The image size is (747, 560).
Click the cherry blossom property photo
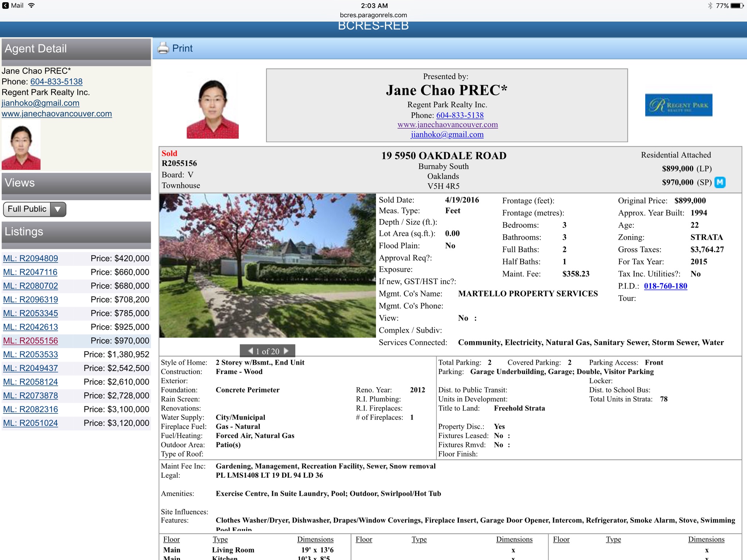(x=267, y=265)
